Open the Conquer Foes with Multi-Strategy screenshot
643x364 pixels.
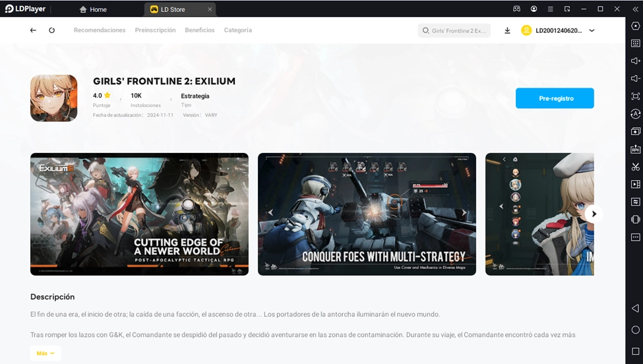(367, 214)
